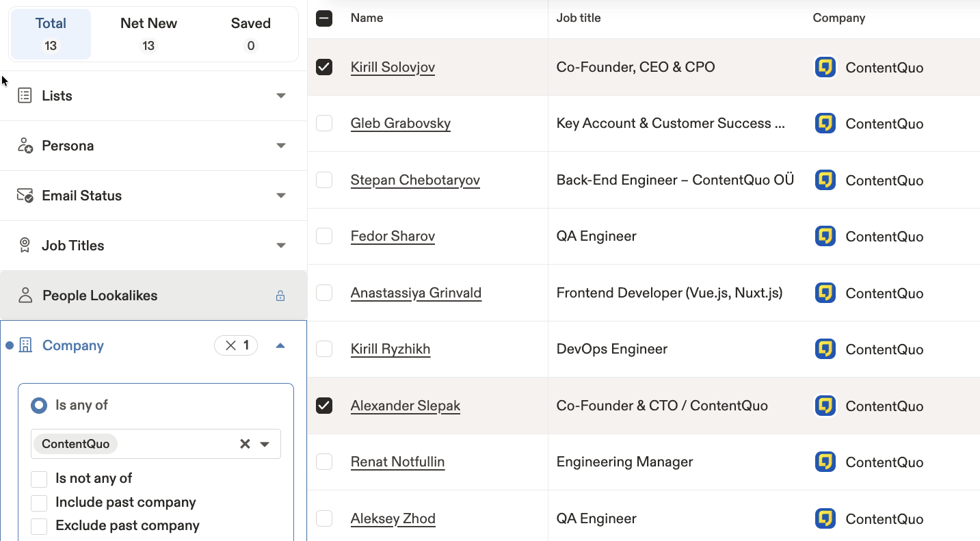Open Kirill Ryzhikh's profile link
The width and height of the screenshot is (980, 541).
[390, 349]
